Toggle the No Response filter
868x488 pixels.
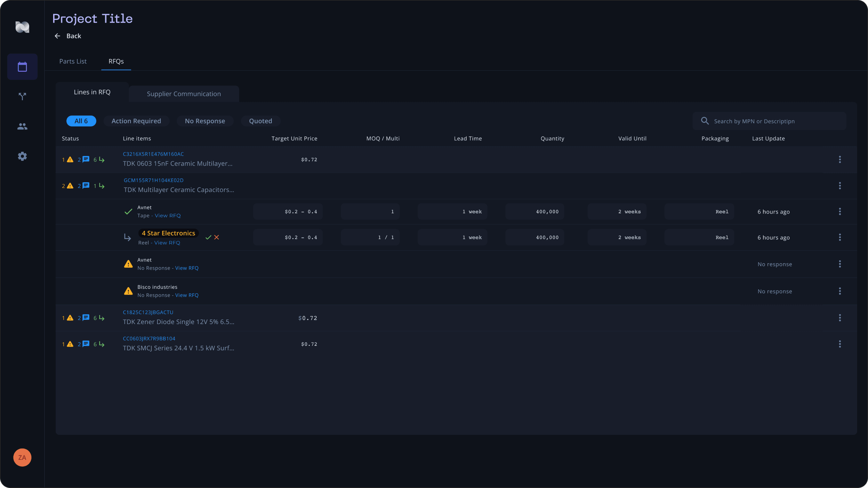(x=205, y=121)
